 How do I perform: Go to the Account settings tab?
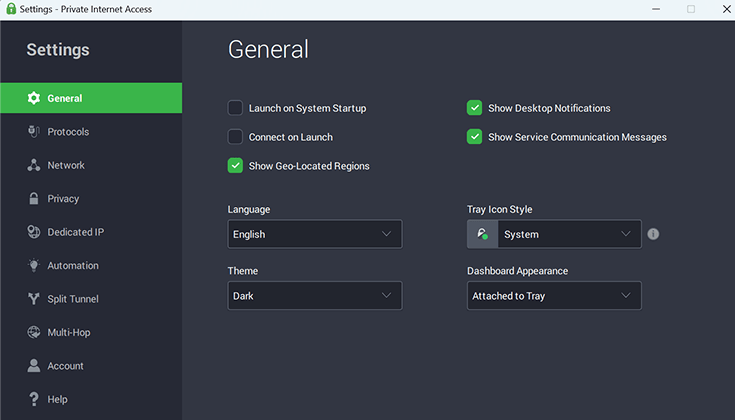point(91,366)
